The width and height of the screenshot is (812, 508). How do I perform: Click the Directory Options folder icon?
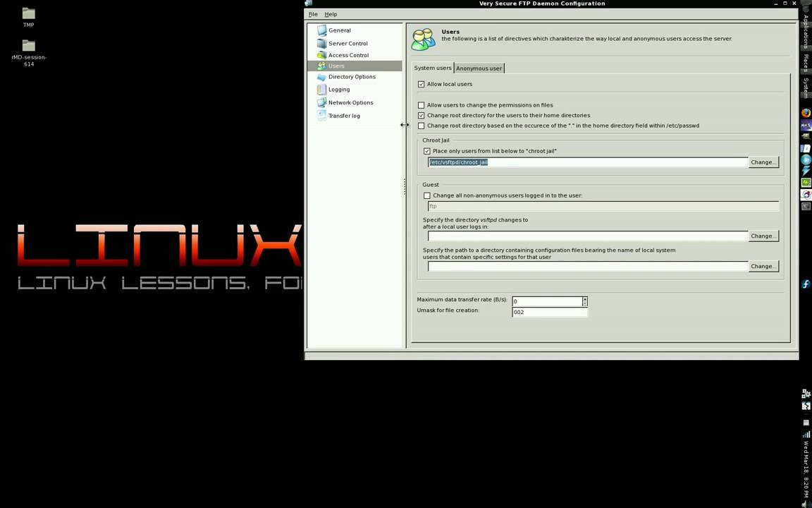click(x=321, y=77)
